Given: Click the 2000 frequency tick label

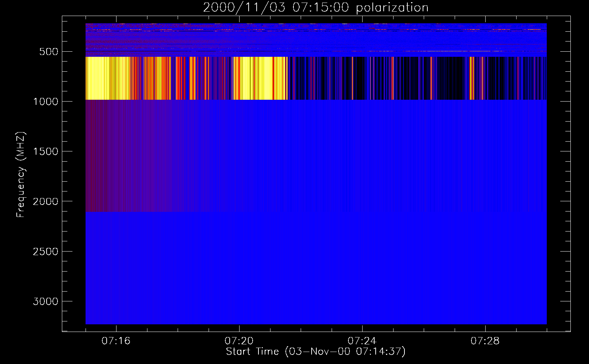Looking at the screenshot, I should 46,201.
